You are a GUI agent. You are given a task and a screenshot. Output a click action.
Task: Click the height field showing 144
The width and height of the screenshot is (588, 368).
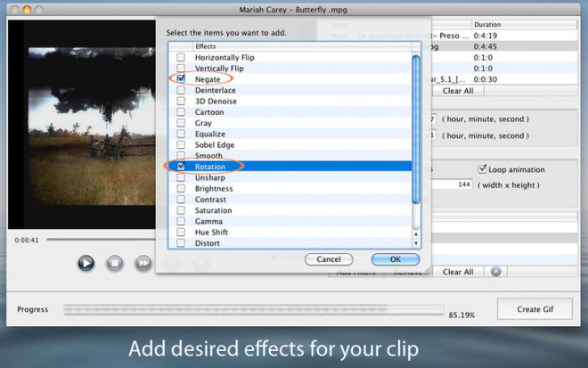453,184
